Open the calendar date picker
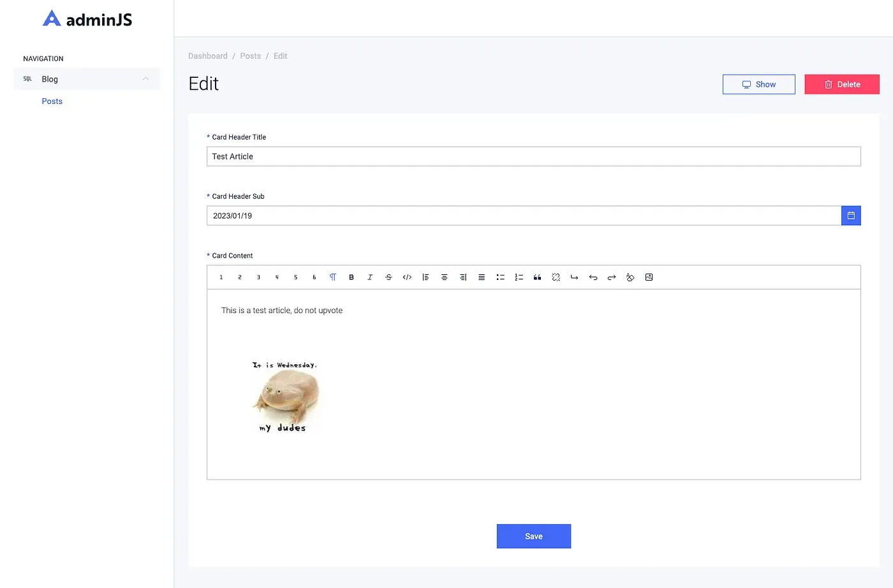The height and width of the screenshot is (588, 893). tap(851, 216)
